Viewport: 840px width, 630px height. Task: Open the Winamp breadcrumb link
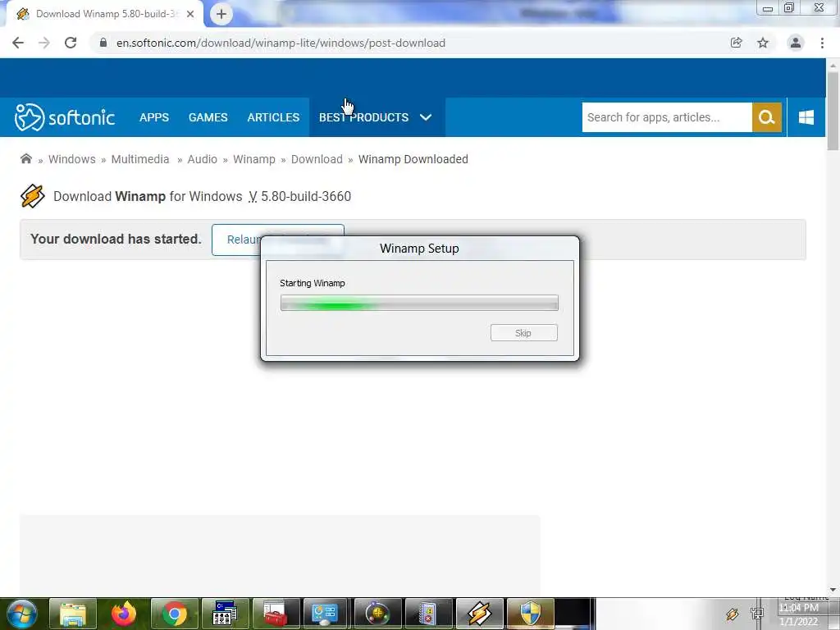pyautogui.click(x=254, y=159)
